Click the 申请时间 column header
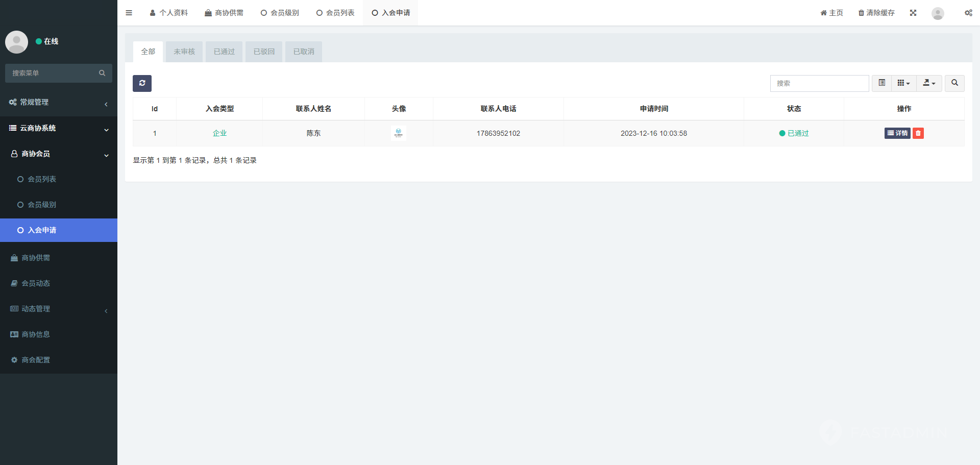This screenshot has height=465, width=980. (x=654, y=109)
